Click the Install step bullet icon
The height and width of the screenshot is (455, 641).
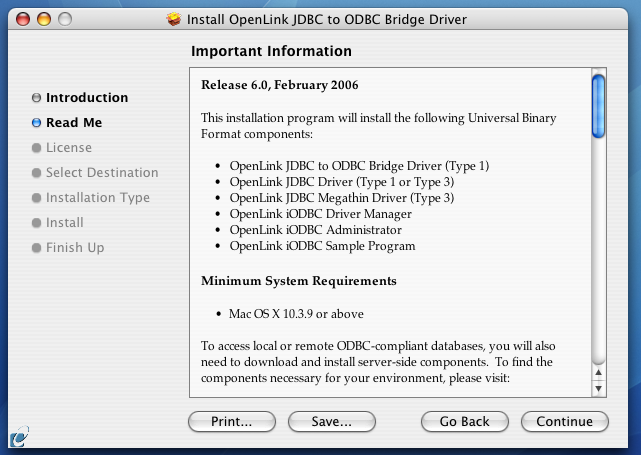point(36,222)
